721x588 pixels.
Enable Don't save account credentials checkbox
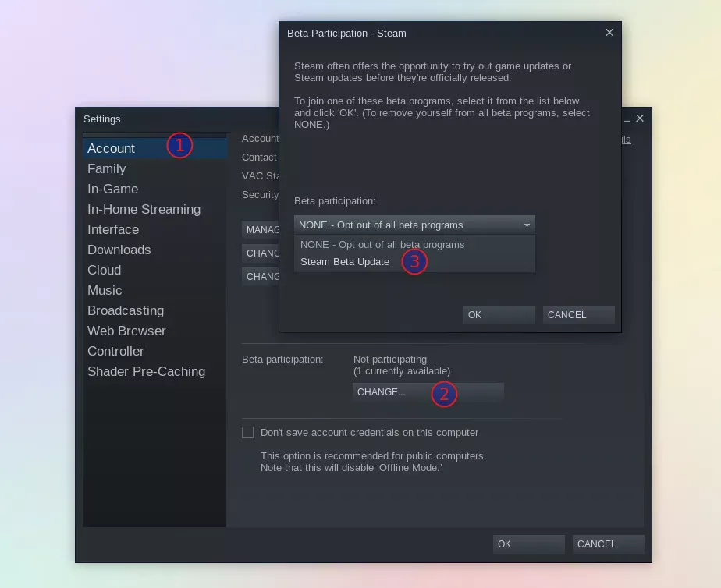pos(248,432)
